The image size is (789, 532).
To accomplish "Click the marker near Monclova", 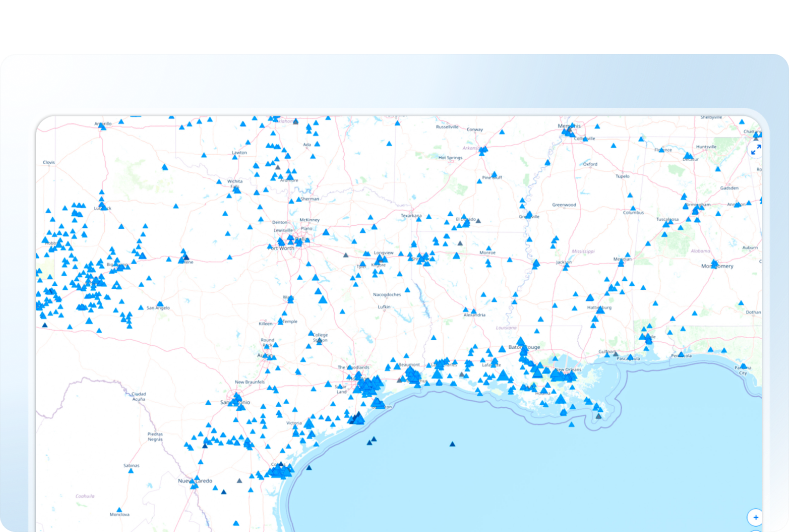I will coord(118,508).
